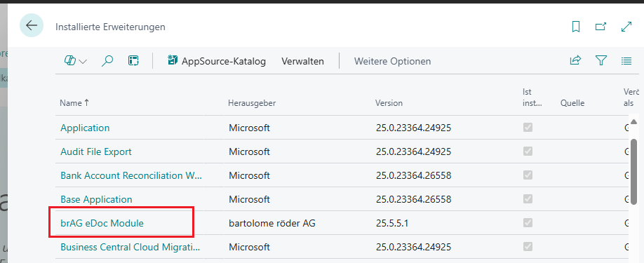Open page in new window icon

point(601,27)
